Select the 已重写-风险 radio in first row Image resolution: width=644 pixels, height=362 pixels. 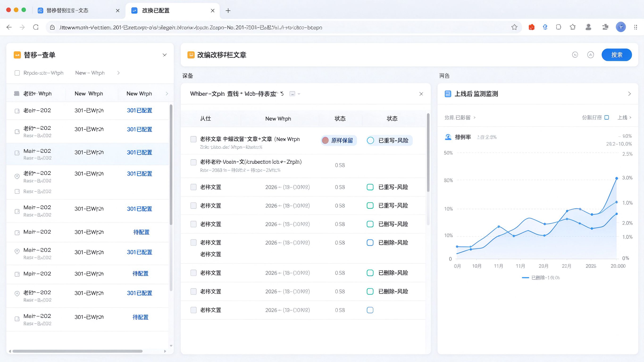(x=370, y=140)
